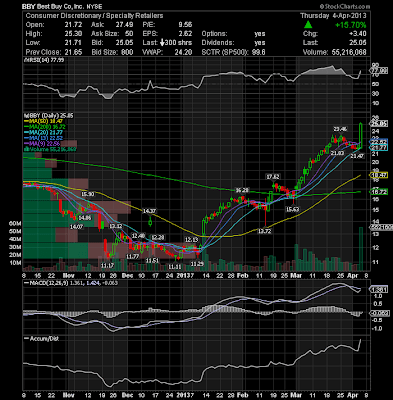
Task: Click the 14.37 price label
Action: pyautogui.click(x=150, y=211)
